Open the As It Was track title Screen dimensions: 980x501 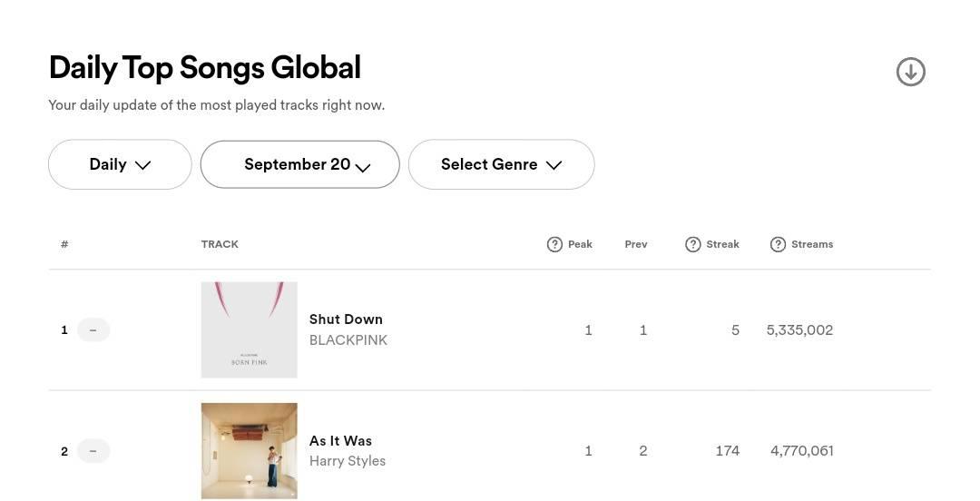click(x=340, y=440)
